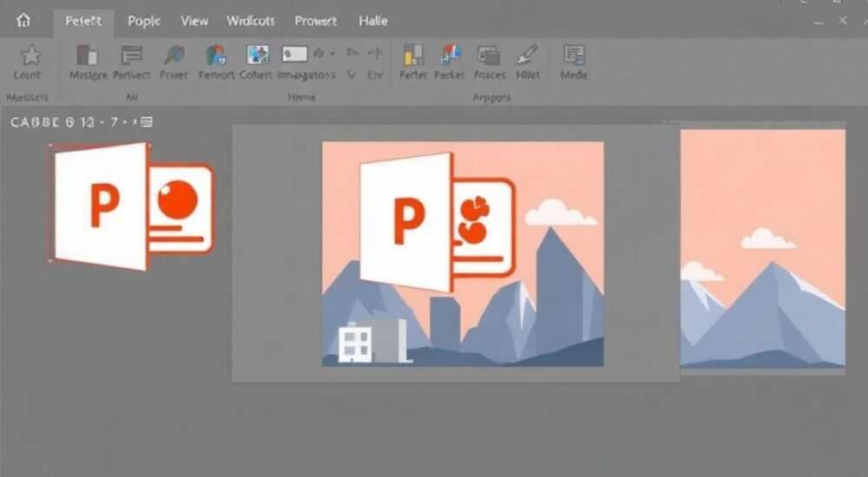This screenshot has width=868, height=477.
Task: Click the center slide with PowerPoint logo and mountains
Action: point(463,253)
